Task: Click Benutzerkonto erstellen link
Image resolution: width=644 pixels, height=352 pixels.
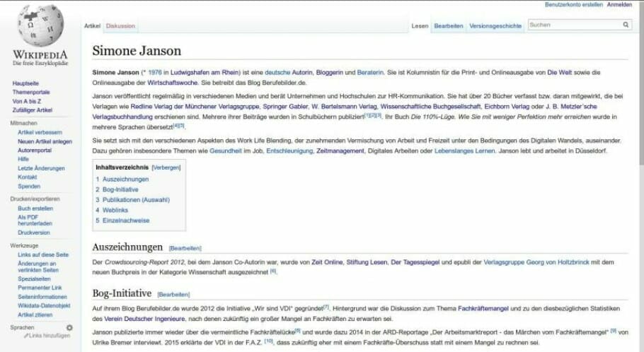Action: (574, 4)
